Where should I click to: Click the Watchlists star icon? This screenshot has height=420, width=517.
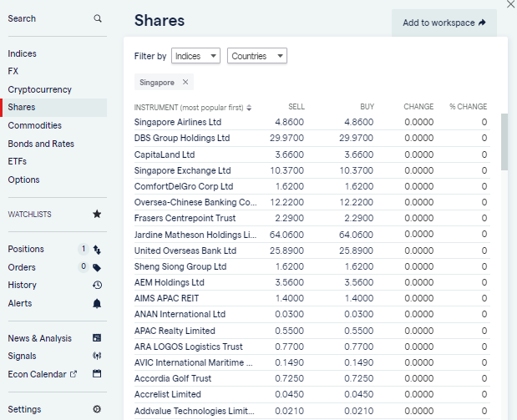point(97,215)
